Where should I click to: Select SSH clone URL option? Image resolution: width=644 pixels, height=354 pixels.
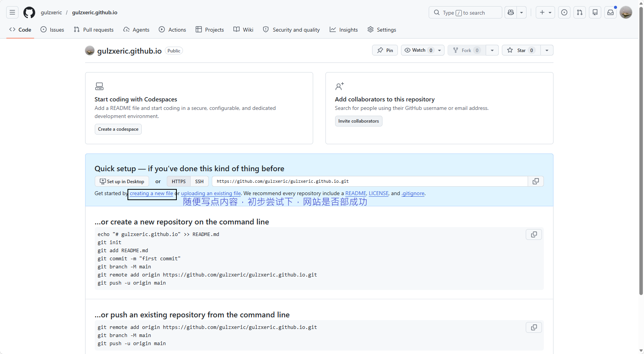(200, 181)
